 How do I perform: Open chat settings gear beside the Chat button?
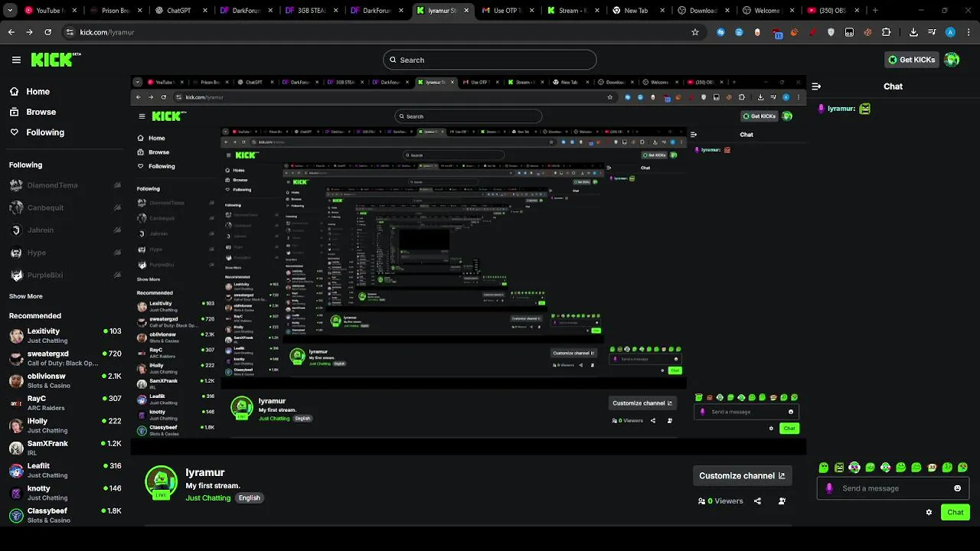pos(929,513)
